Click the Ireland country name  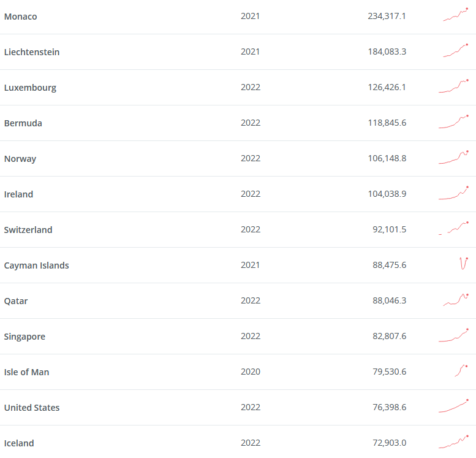(x=18, y=194)
